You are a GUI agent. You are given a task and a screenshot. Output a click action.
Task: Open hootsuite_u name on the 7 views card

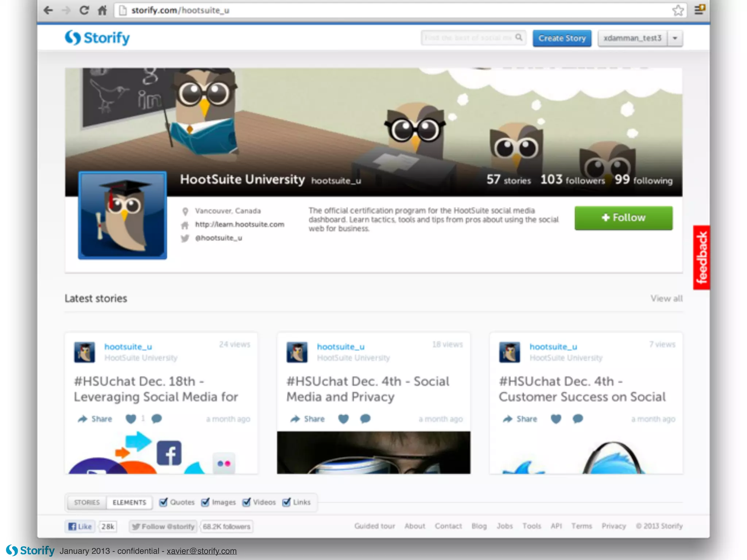pos(553,347)
